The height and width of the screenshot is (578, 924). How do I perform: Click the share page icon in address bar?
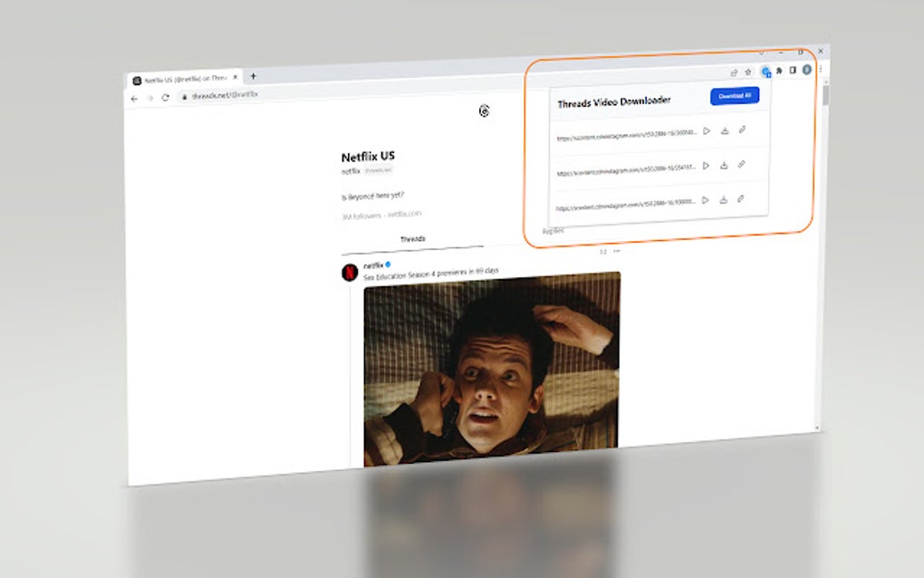pos(734,72)
